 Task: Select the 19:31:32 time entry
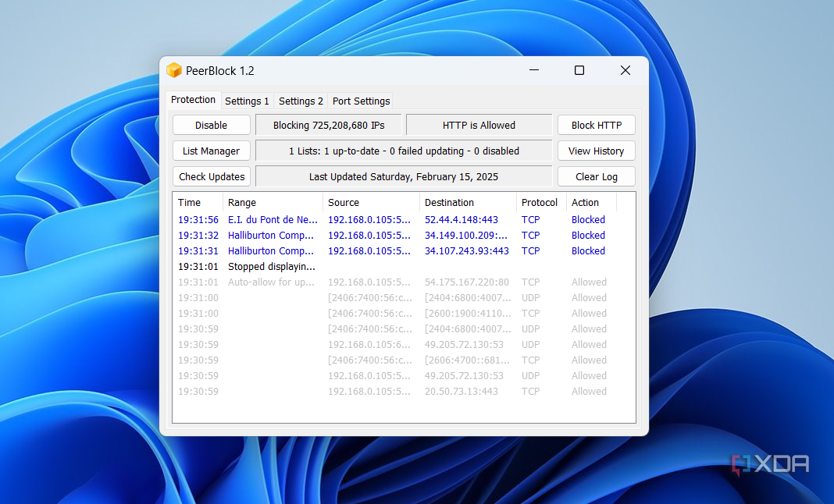(x=198, y=235)
